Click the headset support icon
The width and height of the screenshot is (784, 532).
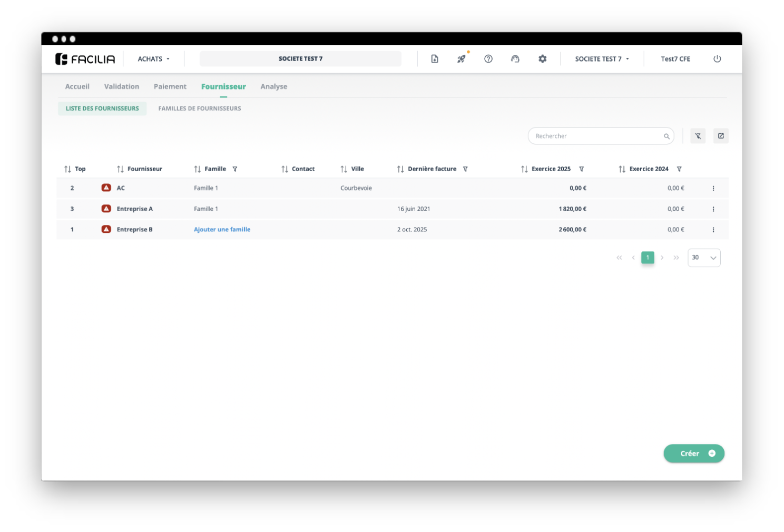point(515,59)
